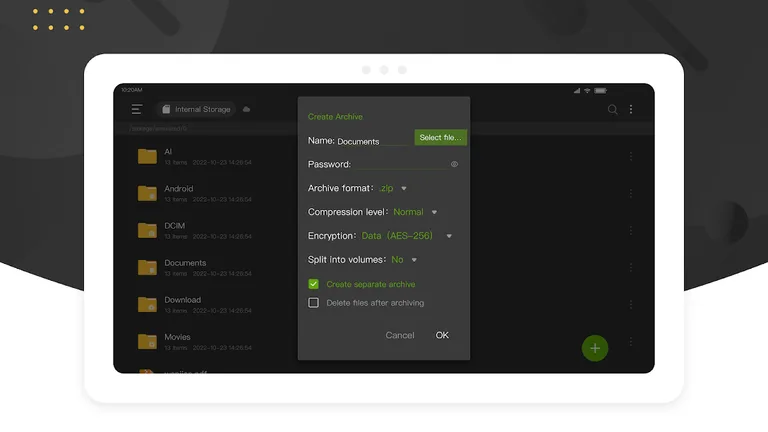
Task: Open the top bar overflow menu
Action: [x=631, y=109]
